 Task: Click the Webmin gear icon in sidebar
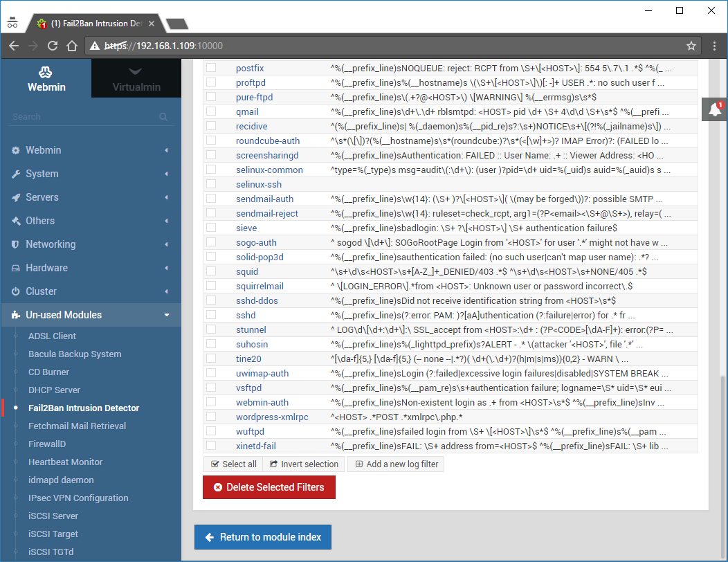pyautogui.click(x=16, y=150)
